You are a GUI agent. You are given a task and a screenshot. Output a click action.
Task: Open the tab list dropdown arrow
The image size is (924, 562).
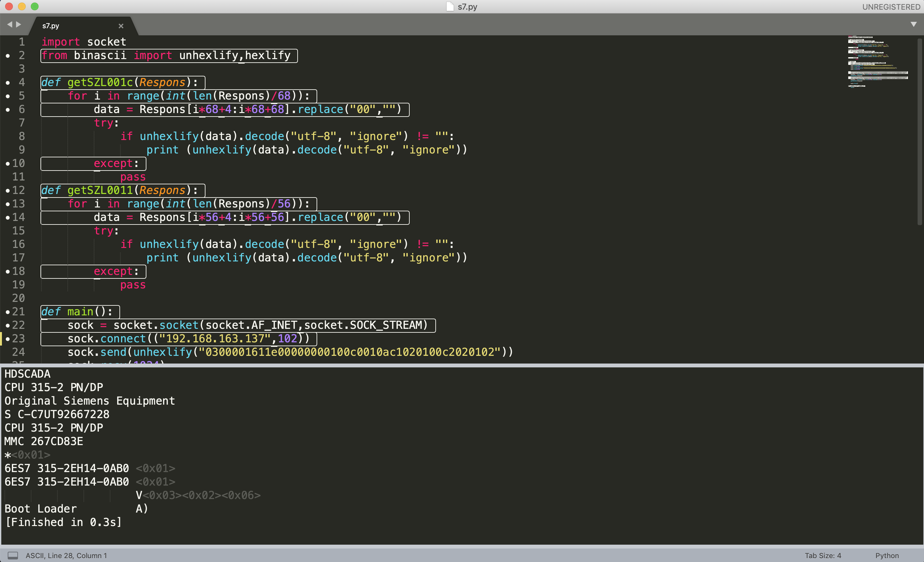tap(913, 24)
